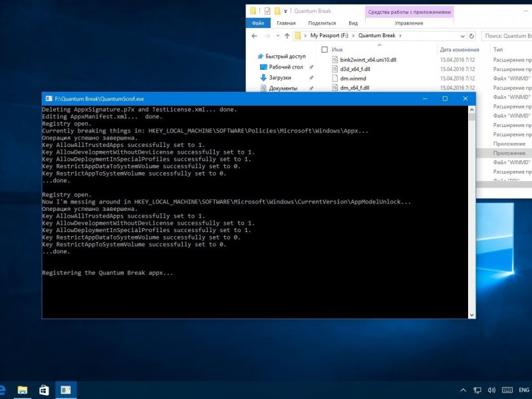Refresh the Quantum Break folder view
The width and height of the screenshot is (532, 399).
471,36
